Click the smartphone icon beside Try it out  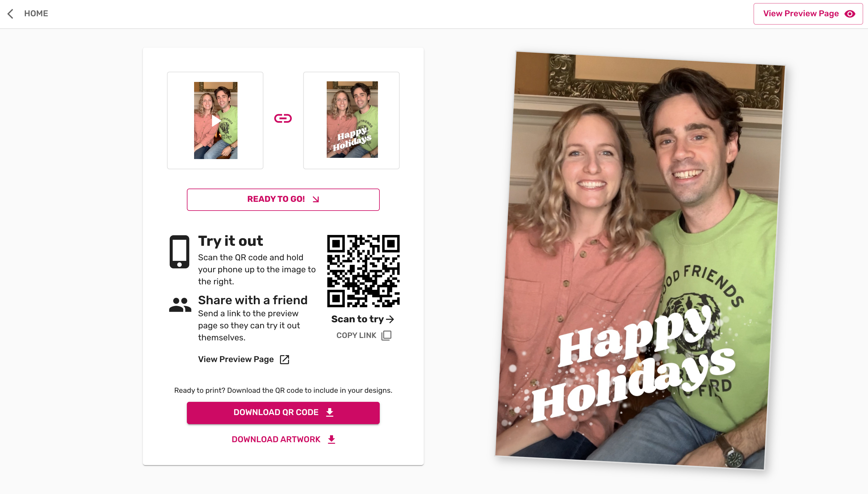tap(180, 252)
